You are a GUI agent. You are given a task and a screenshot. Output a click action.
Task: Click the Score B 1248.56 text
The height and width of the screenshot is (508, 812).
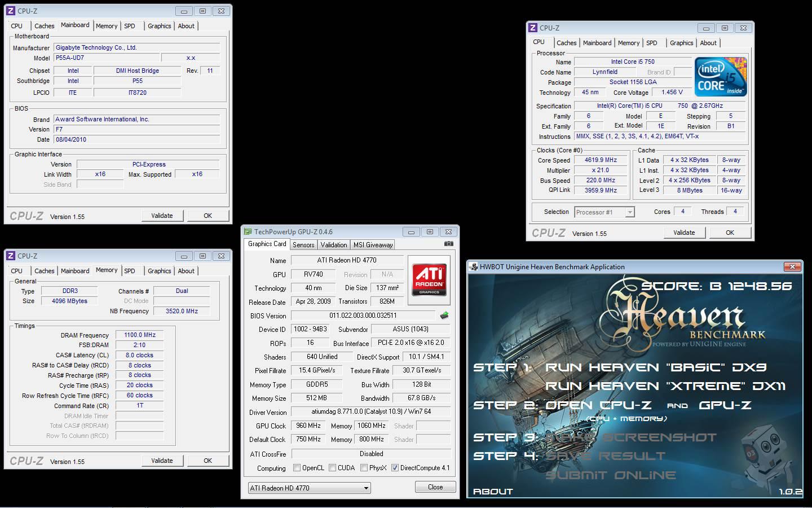pyautogui.click(x=717, y=286)
